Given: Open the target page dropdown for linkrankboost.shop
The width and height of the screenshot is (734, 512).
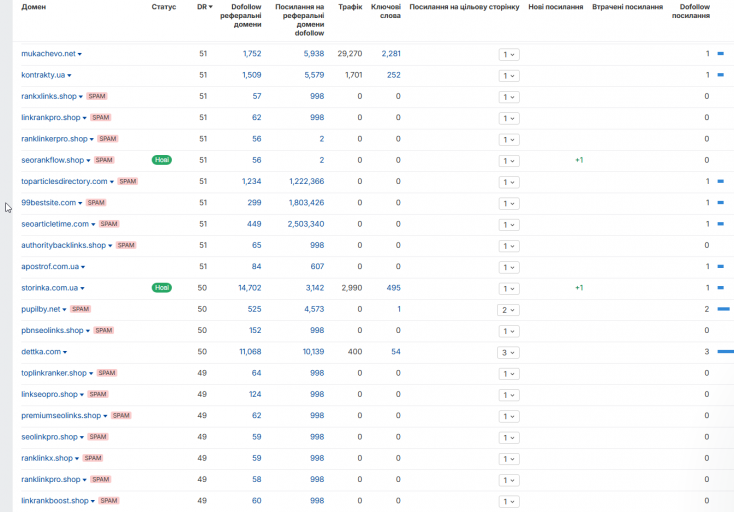Looking at the screenshot, I should coord(509,501).
